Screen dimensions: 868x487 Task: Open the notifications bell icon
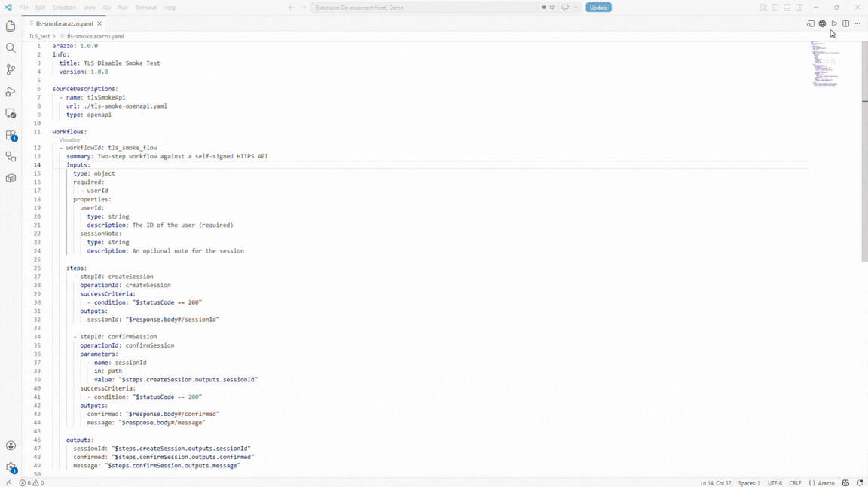pyautogui.click(x=860, y=483)
